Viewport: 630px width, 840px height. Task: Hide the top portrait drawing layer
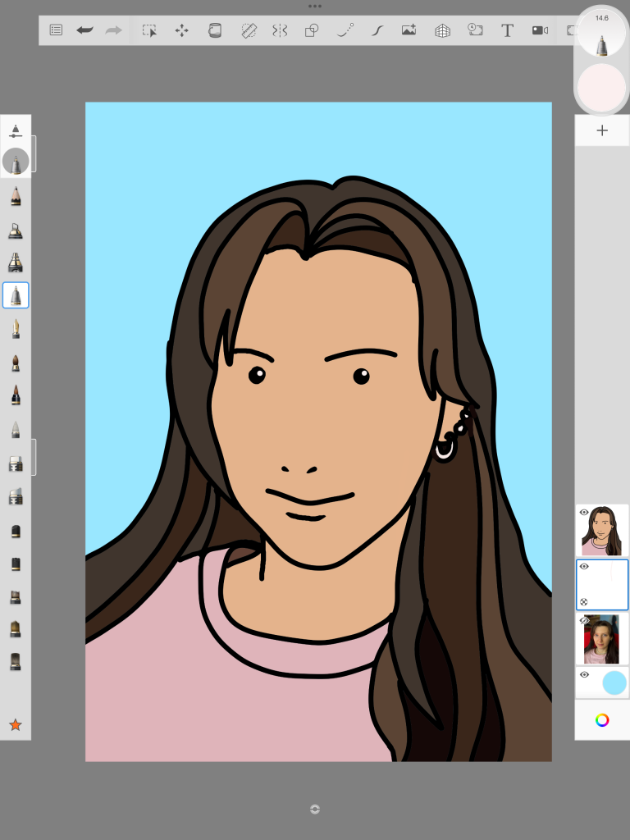click(x=584, y=512)
